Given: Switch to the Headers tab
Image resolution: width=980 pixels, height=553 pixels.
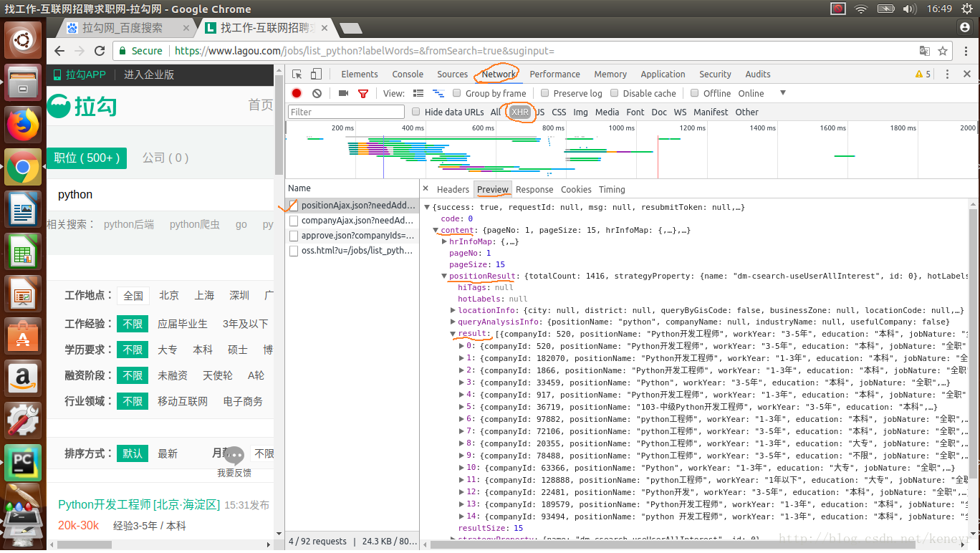Looking at the screenshot, I should [453, 189].
